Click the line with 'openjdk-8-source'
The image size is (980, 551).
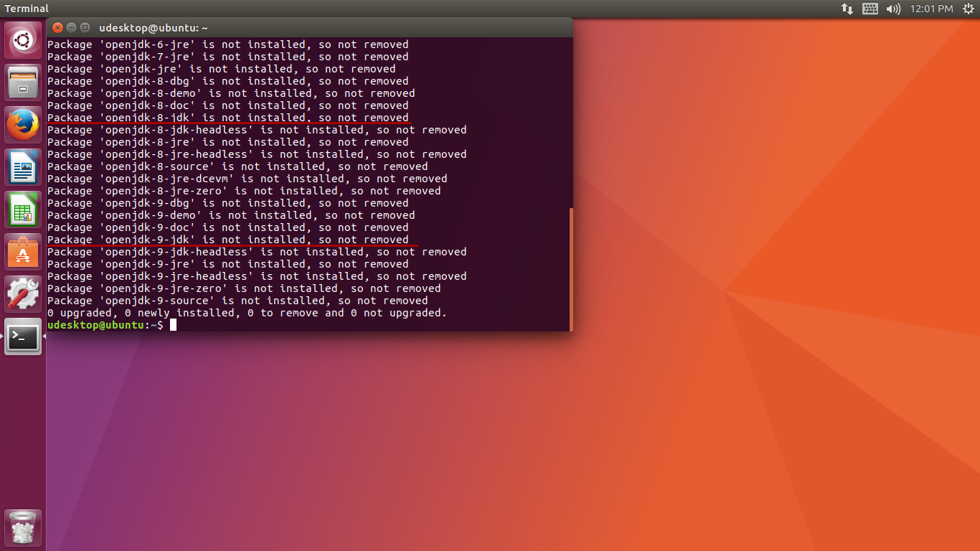click(237, 166)
